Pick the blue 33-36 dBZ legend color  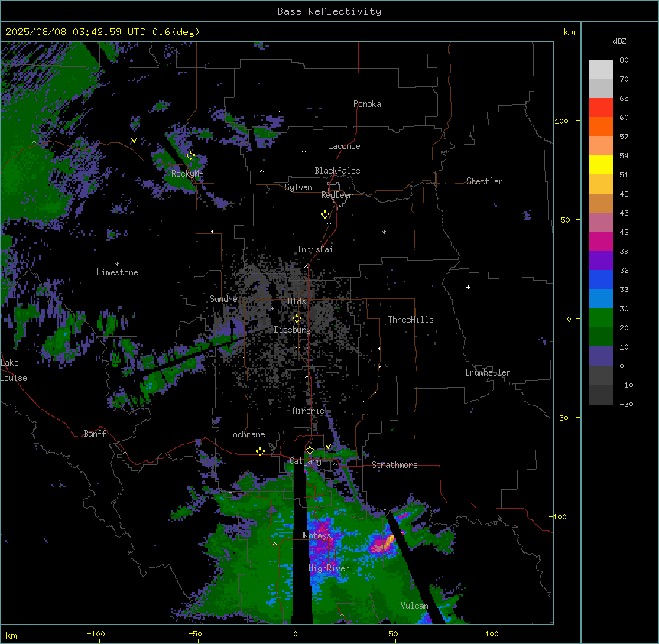tap(601, 279)
